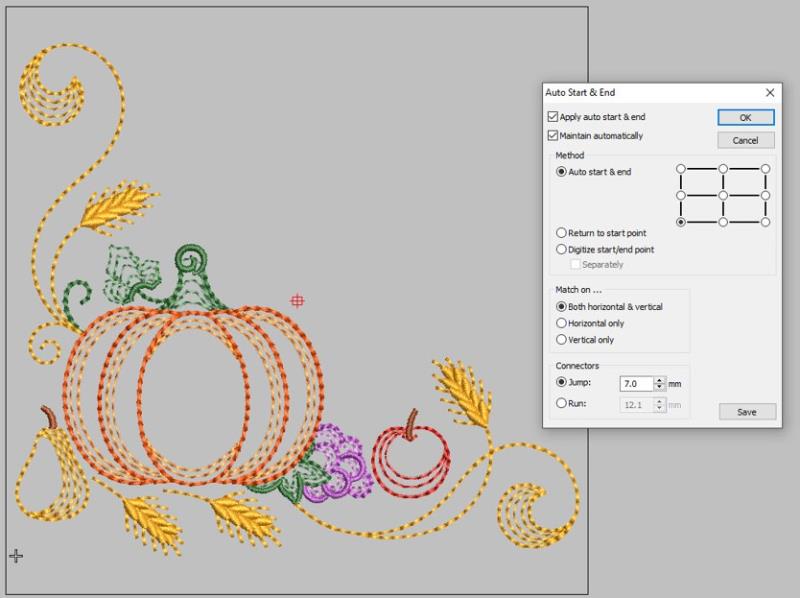800x598 pixels.
Task: Select the top-right anchor point in grid
Action: pos(765,169)
